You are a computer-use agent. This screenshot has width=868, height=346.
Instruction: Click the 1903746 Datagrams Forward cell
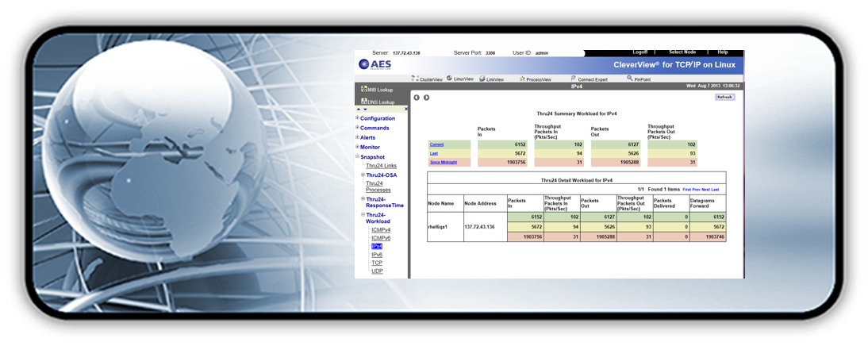point(708,237)
